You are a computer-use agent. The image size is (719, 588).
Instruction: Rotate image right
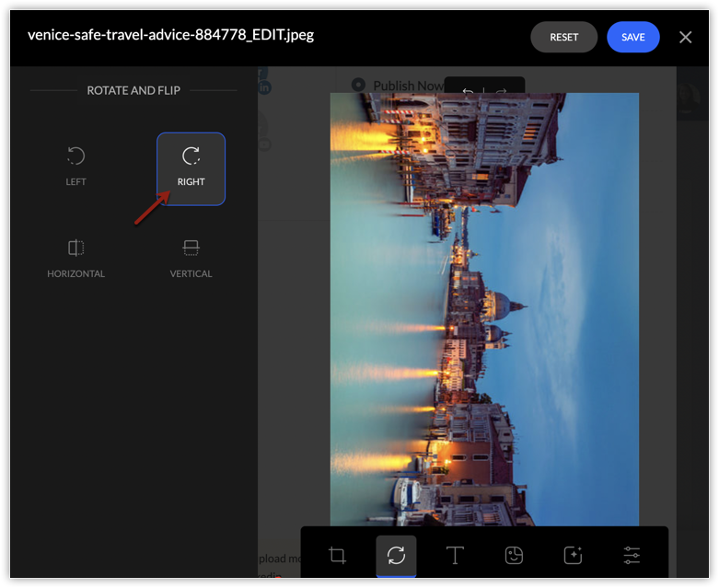[191, 168]
